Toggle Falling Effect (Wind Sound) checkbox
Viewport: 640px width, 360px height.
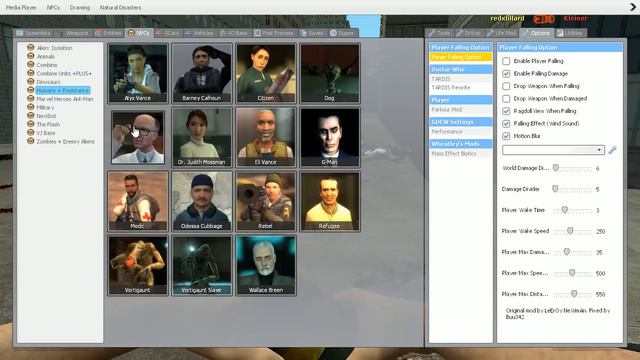click(506, 123)
